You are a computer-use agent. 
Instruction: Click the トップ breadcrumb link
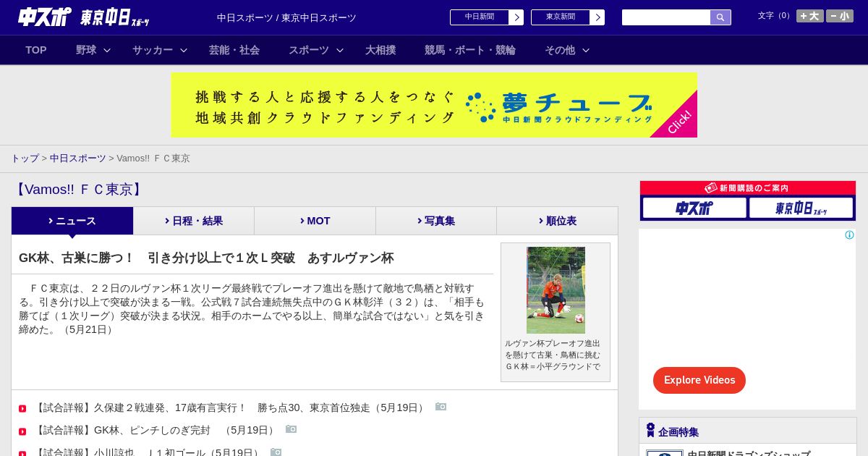coord(25,158)
